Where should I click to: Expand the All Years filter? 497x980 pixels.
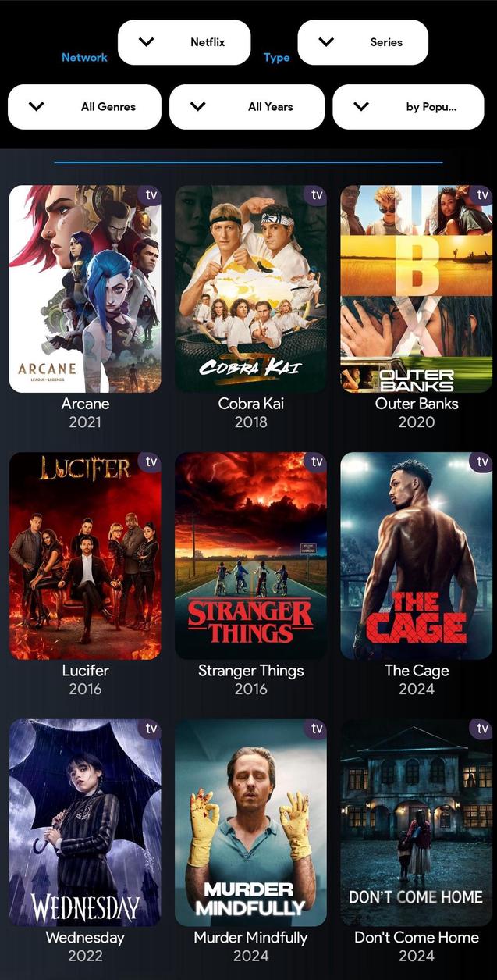click(247, 107)
